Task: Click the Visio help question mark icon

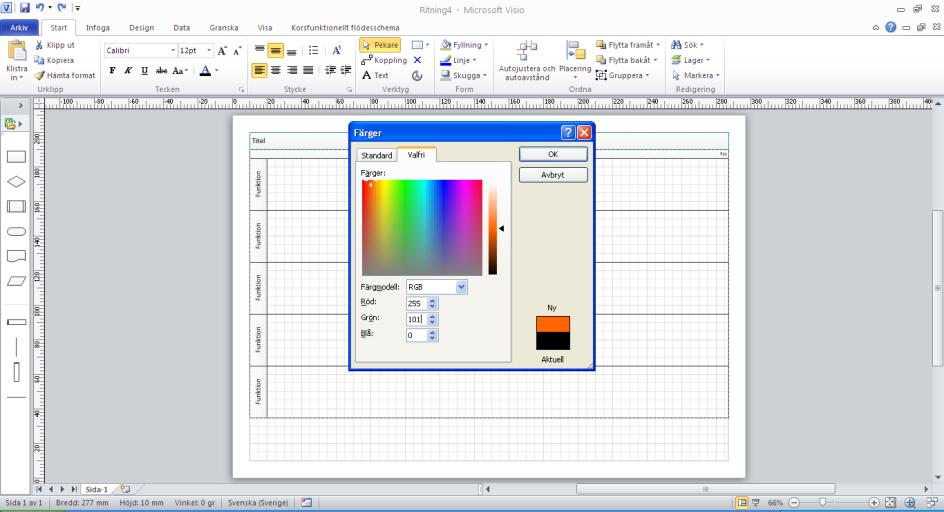Action: (890, 27)
